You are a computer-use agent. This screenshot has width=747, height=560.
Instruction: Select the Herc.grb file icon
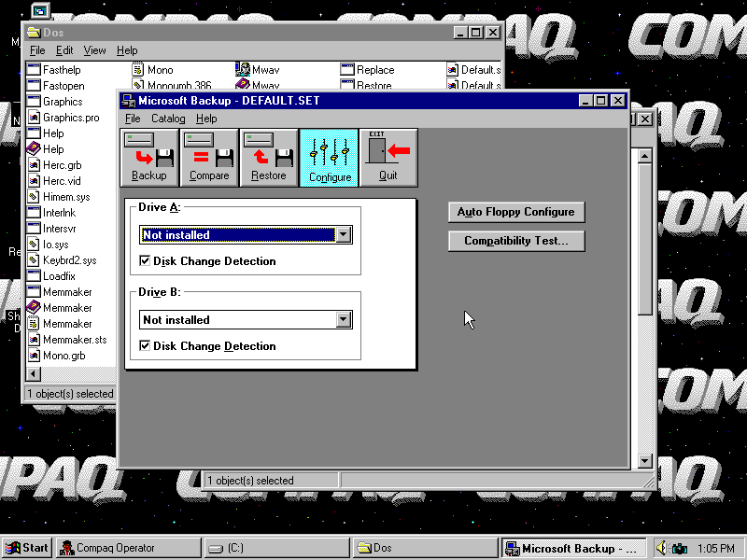point(34,165)
